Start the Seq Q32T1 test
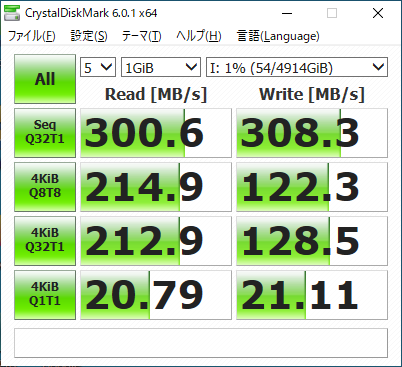Screen dimensions: 402x367 tap(45, 133)
